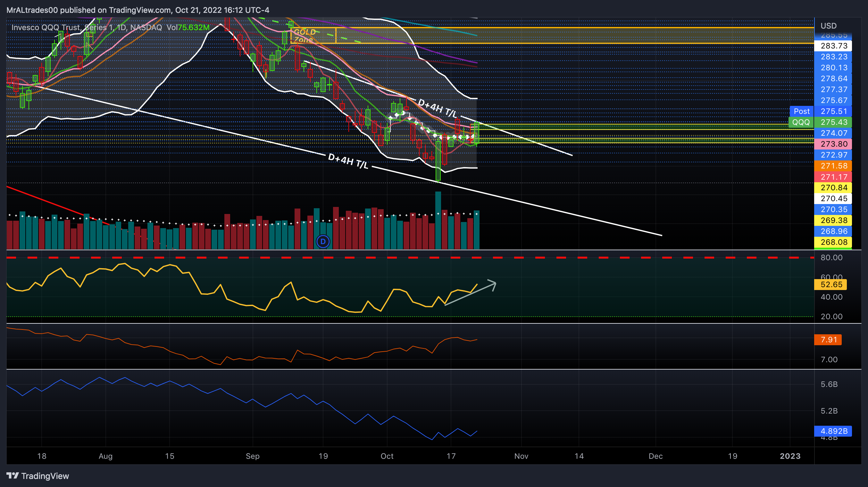
Task: Click the 275.51 post-market price label
Action: click(x=833, y=111)
